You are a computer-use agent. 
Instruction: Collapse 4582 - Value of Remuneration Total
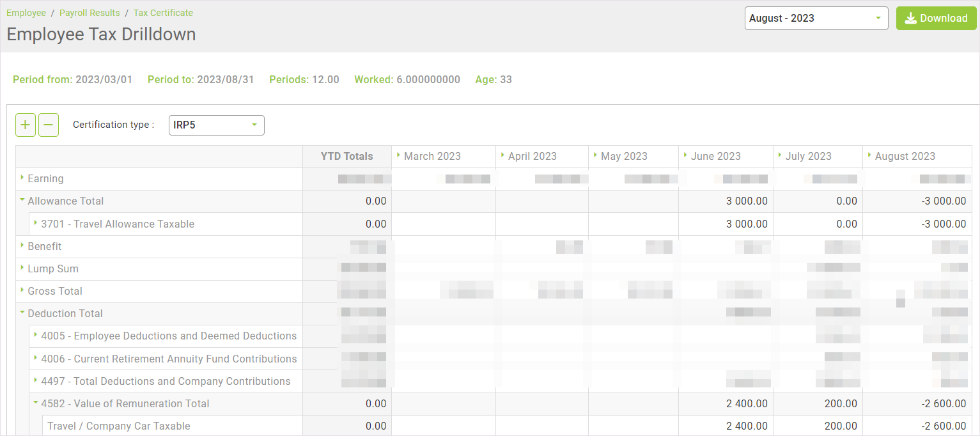click(x=36, y=403)
